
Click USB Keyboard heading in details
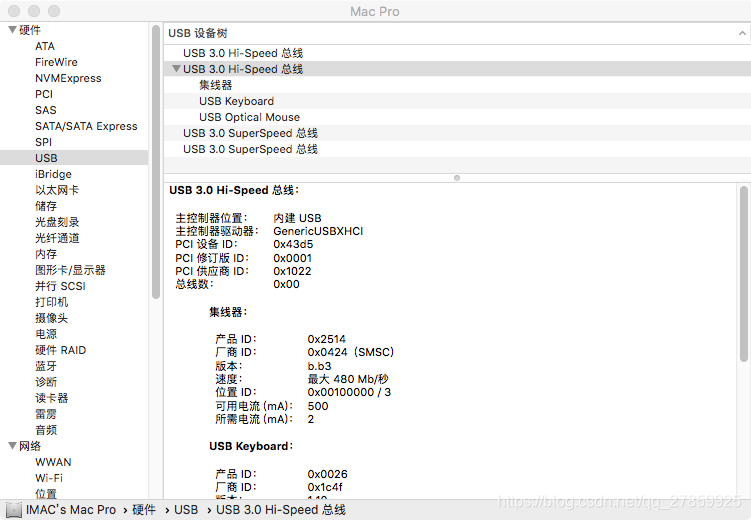[251, 446]
